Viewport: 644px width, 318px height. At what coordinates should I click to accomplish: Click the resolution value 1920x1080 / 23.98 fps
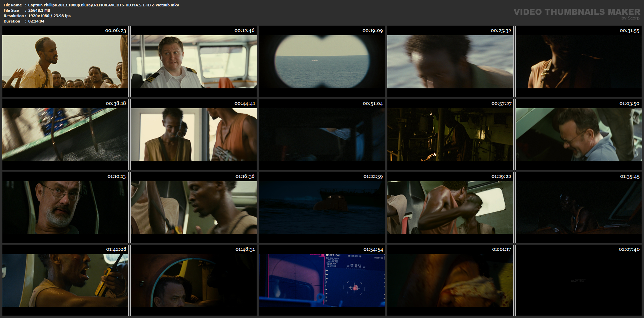(49, 16)
